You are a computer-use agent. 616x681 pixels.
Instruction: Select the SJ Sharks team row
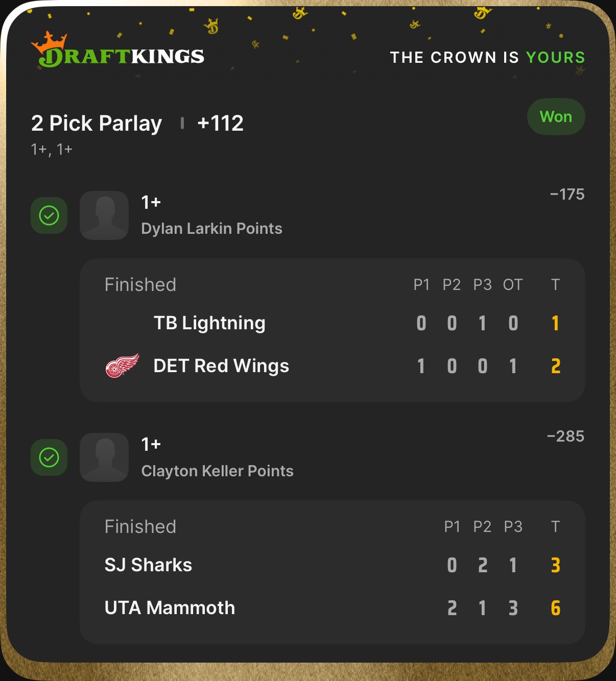pyautogui.click(x=148, y=565)
